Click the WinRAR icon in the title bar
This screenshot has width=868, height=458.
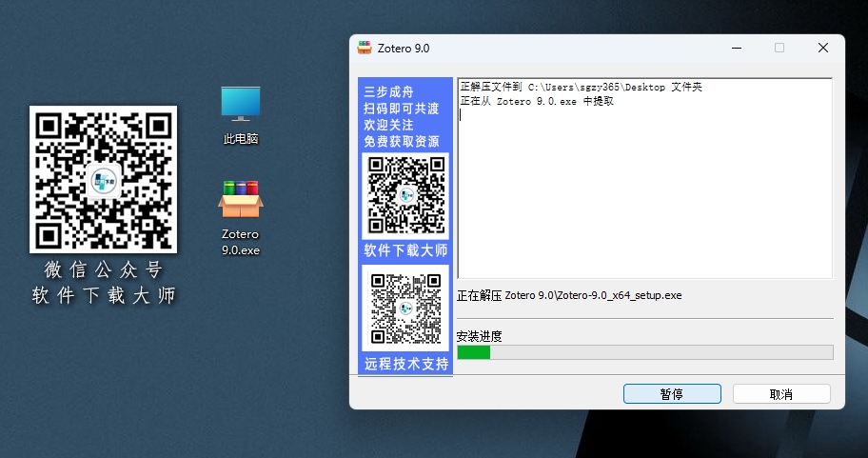click(x=365, y=48)
